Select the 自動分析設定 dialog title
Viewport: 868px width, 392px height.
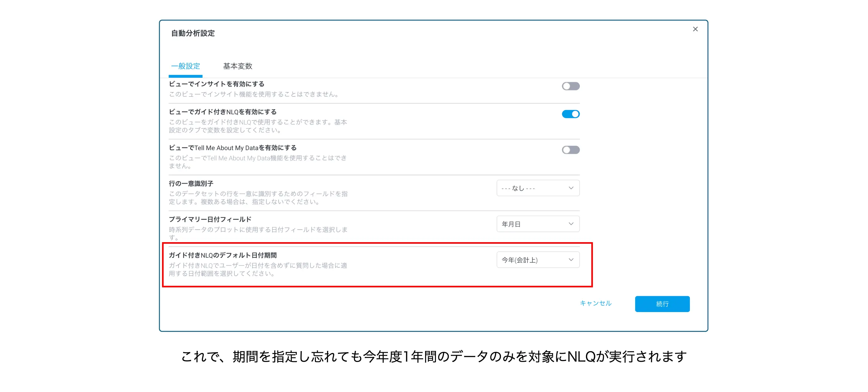tap(193, 34)
